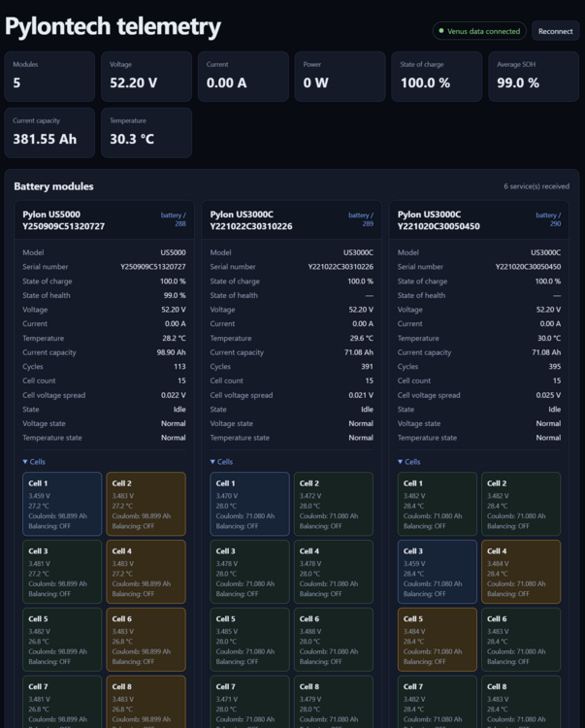Select the Modules summary card showing 5
585x728 pixels.
click(49, 76)
